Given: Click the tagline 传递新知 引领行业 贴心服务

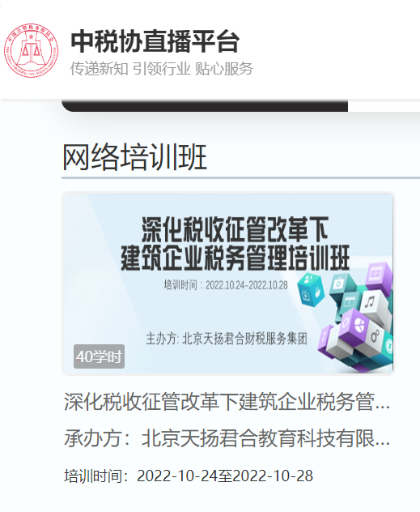Looking at the screenshot, I should click(x=162, y=69).
